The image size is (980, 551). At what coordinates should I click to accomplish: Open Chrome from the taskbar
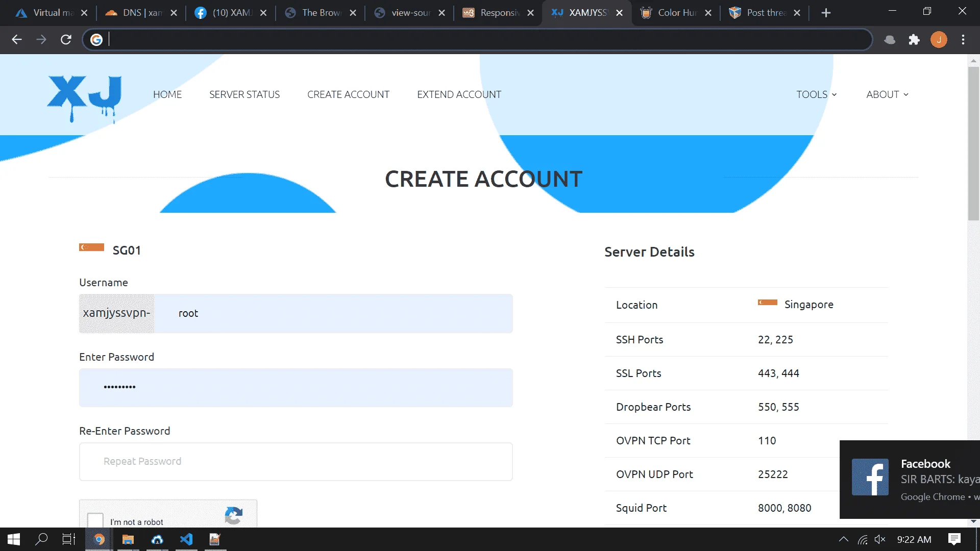pyautogui.click(x=99, y=539)
